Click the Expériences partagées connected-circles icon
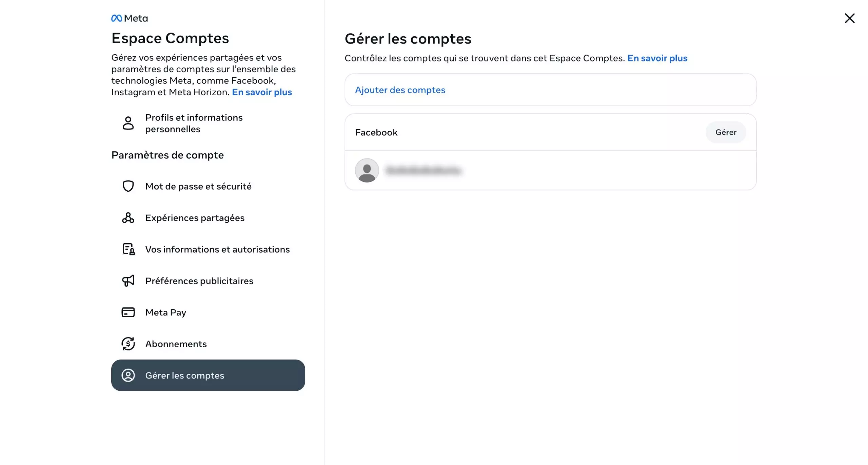Screen dimensions: 868x465 [128, 218]
